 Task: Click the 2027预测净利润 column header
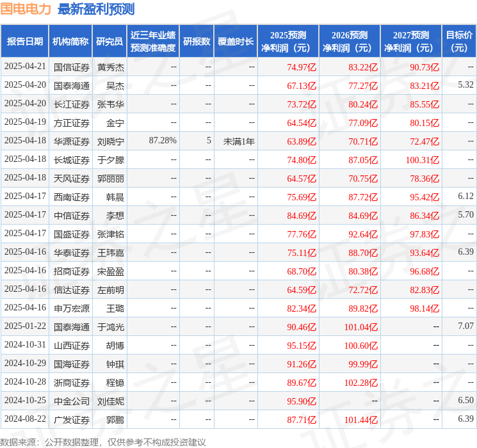tap(410, 42)
